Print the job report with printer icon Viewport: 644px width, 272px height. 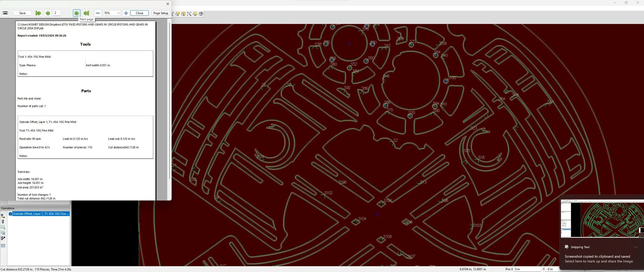point(5,13)
